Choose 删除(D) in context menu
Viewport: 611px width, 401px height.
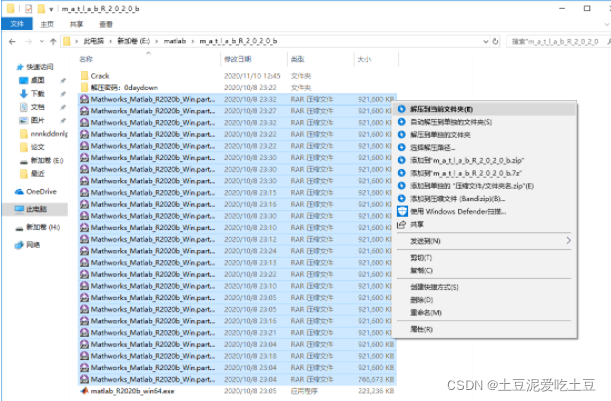point(485,300)
